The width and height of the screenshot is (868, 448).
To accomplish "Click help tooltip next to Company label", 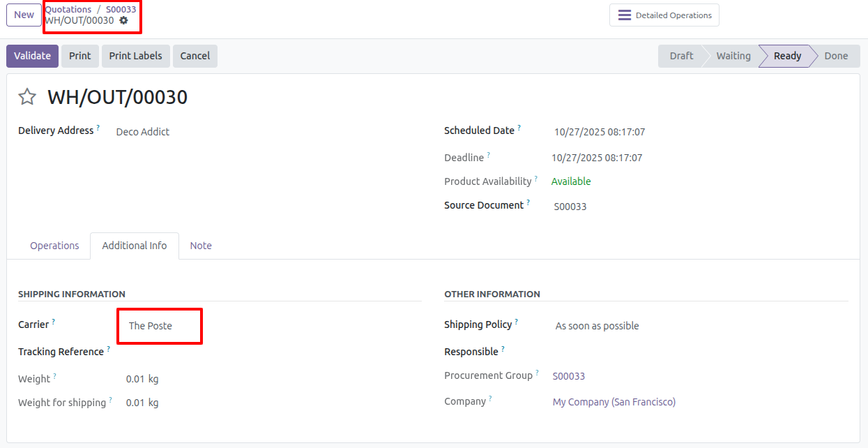I will 490,398.
